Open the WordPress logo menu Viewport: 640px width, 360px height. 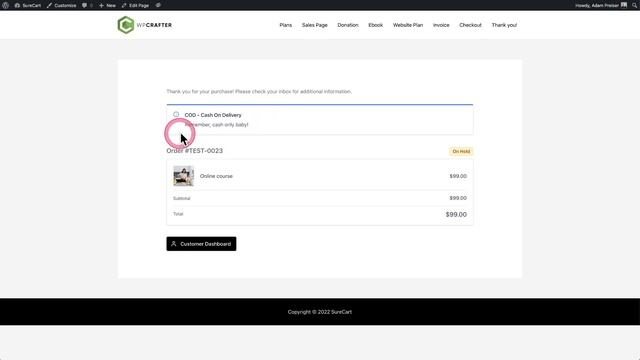click(6, 5)
